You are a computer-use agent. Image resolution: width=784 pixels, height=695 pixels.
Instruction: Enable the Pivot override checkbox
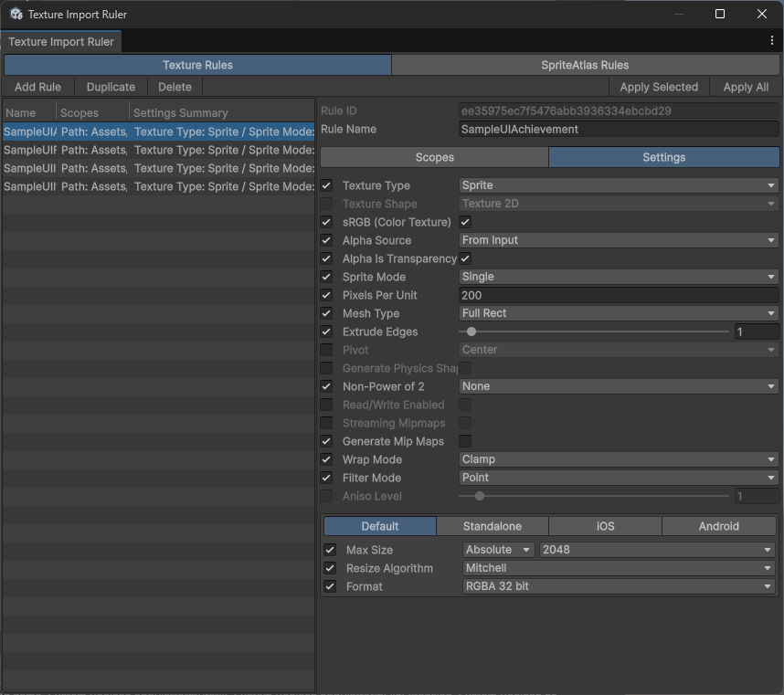point(326,350)
